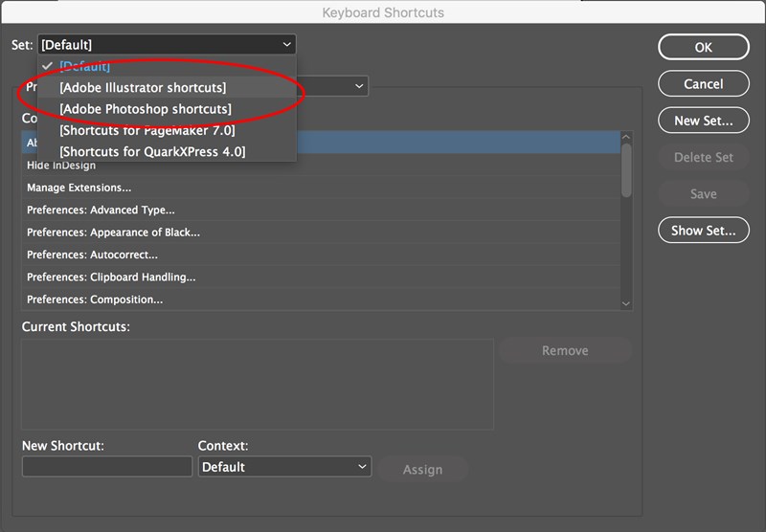Image resolution: width=766 pixels, height=532 pixels.
Task: Click the dimmed Remove button
Action: tap(565, 350)
